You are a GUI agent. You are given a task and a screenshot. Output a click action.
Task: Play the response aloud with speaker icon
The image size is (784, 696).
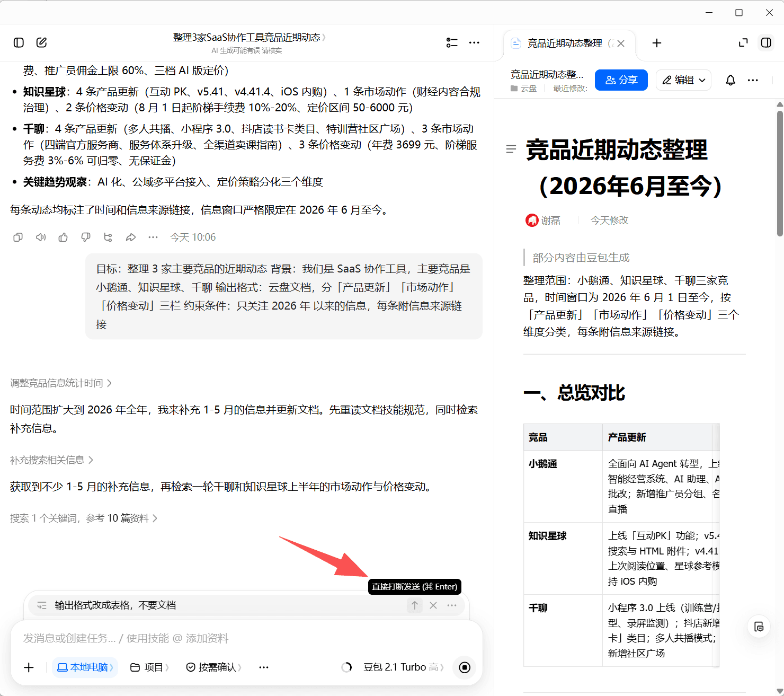[41, 237]
